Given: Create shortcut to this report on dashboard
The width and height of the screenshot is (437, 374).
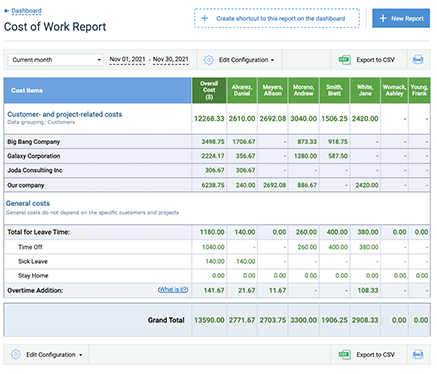Looking at the screenshot, I should [277, 18].
